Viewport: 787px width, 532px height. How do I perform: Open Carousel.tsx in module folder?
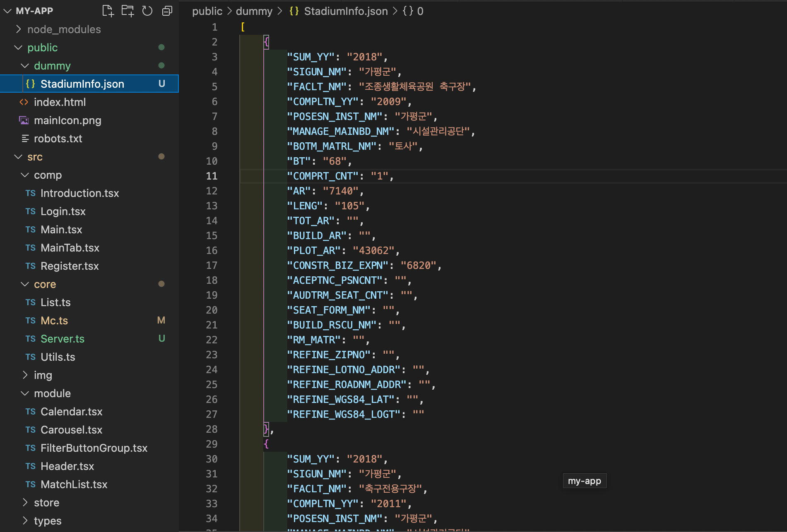coord(71,430)
